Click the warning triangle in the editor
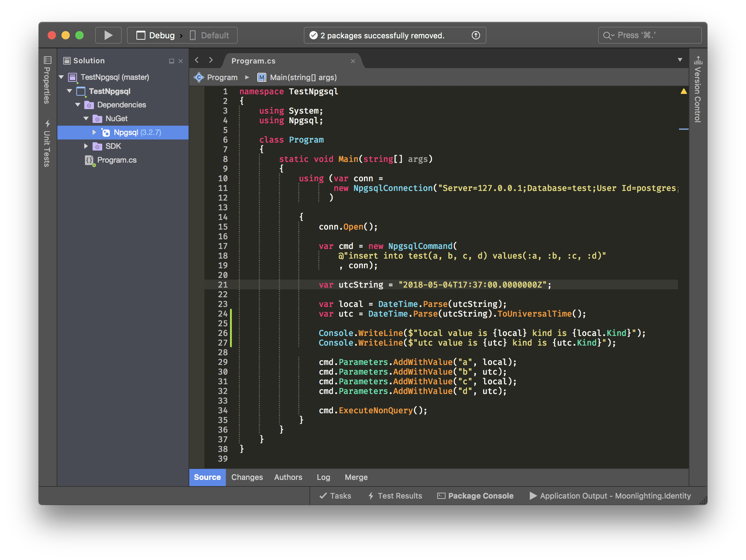Screen dimensions: 746x560 pos(683,91)
